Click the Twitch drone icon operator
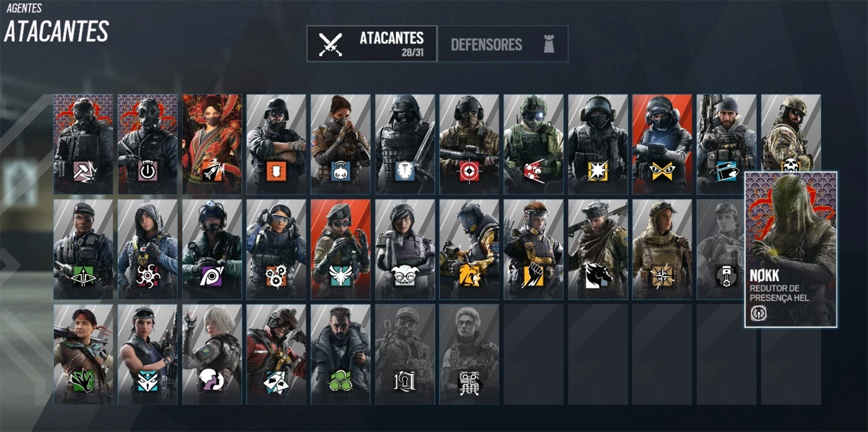The width and height of the screenshot is (868, 432). click(340, 144)
